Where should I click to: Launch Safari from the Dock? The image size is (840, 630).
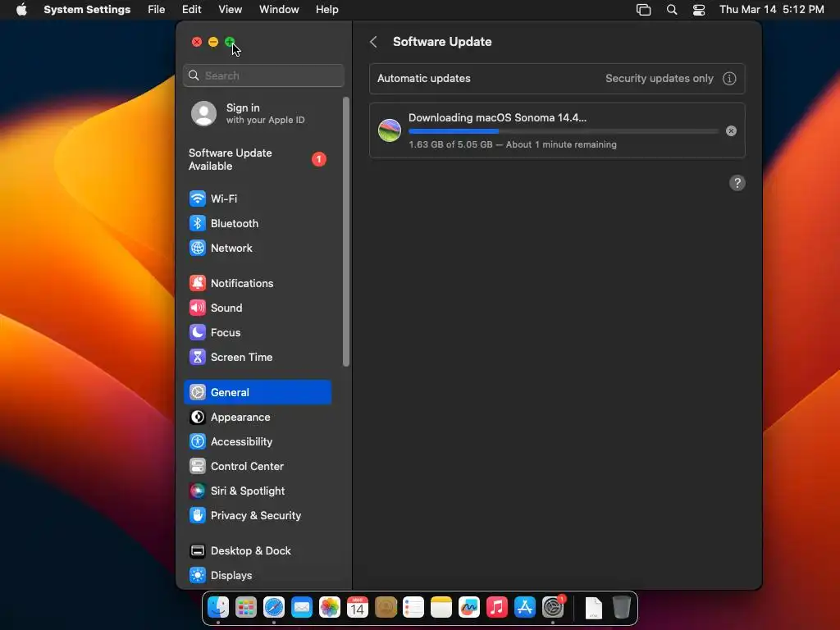(274, 608)
